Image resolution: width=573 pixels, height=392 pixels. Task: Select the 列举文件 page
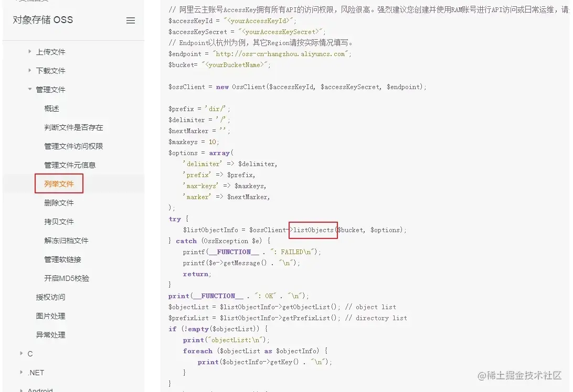[x=59, y=183]
